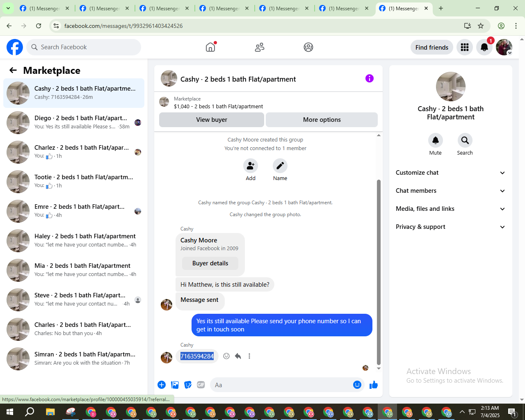The width and height of the screenshot is (525, 420).
Task: Open Windows Start menu
Action: [x=10, y=412]
